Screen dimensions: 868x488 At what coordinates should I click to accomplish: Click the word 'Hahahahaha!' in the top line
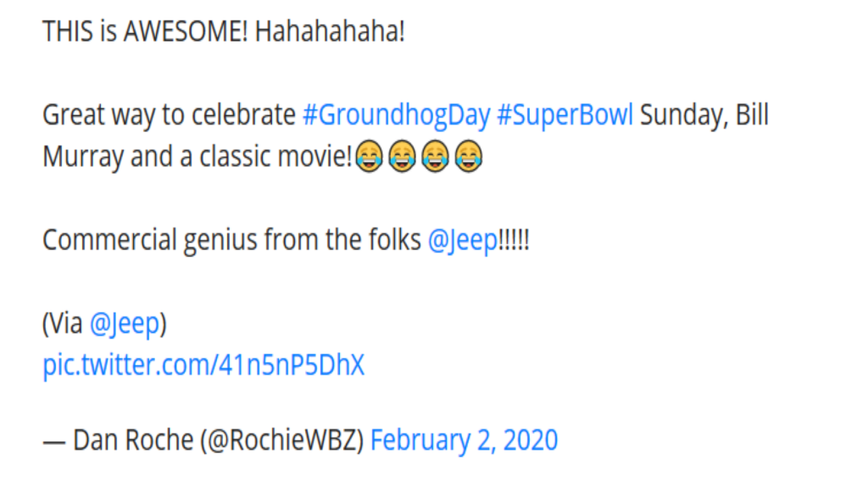(x=330, y=31)
